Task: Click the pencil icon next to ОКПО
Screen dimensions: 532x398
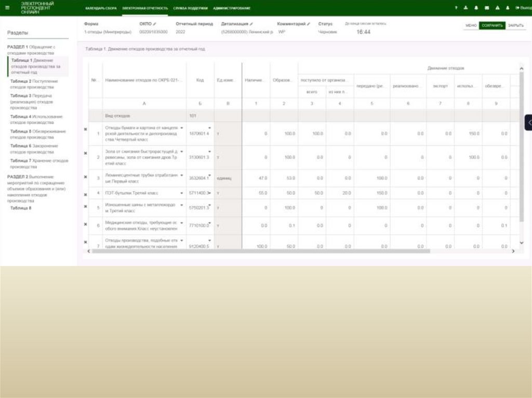Action: click(155, 24)
